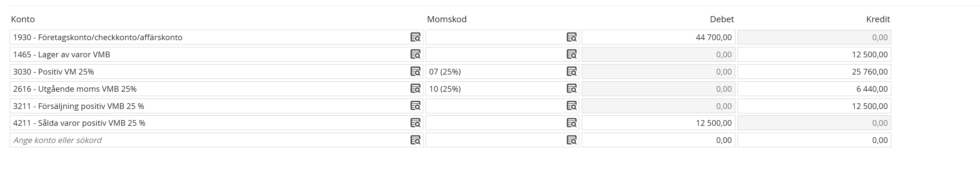This screenshot has width=980, height=181.
Task: Click kredit field 12 500,00 on 1465 row
Action: pyautogui.click(x=814, y=54)
